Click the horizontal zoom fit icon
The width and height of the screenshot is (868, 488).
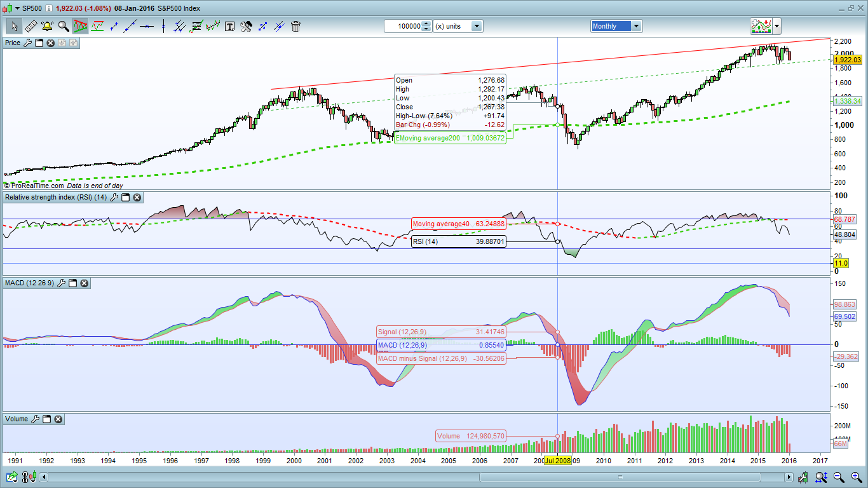[821, 477]
